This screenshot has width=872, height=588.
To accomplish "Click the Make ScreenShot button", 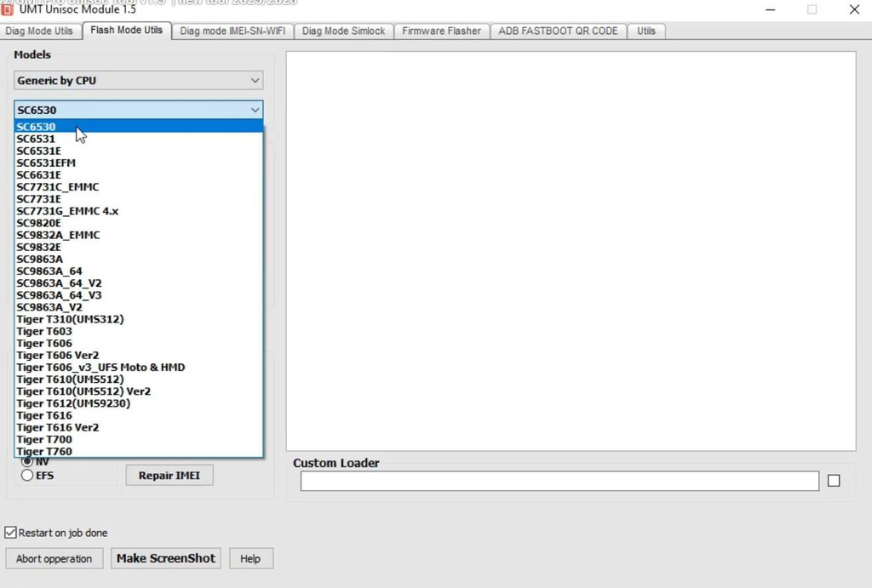I will coord(166,558).
